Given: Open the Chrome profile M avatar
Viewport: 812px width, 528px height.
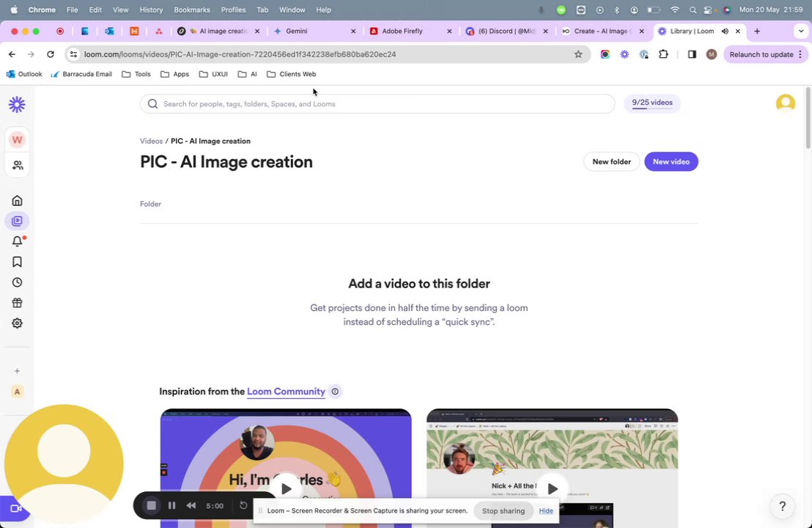Looking at the screenshot, I should 711,54.
